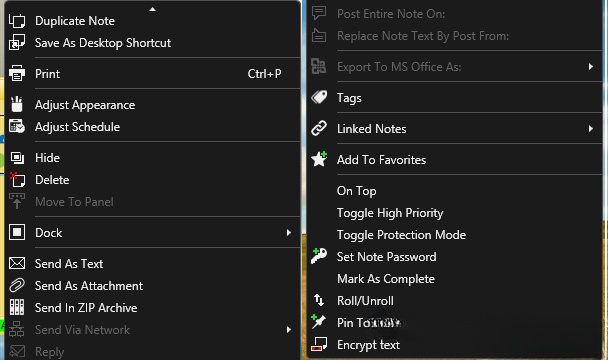Toggle Protection Mode for the note
608x360 pixels.
pos(454,235)
